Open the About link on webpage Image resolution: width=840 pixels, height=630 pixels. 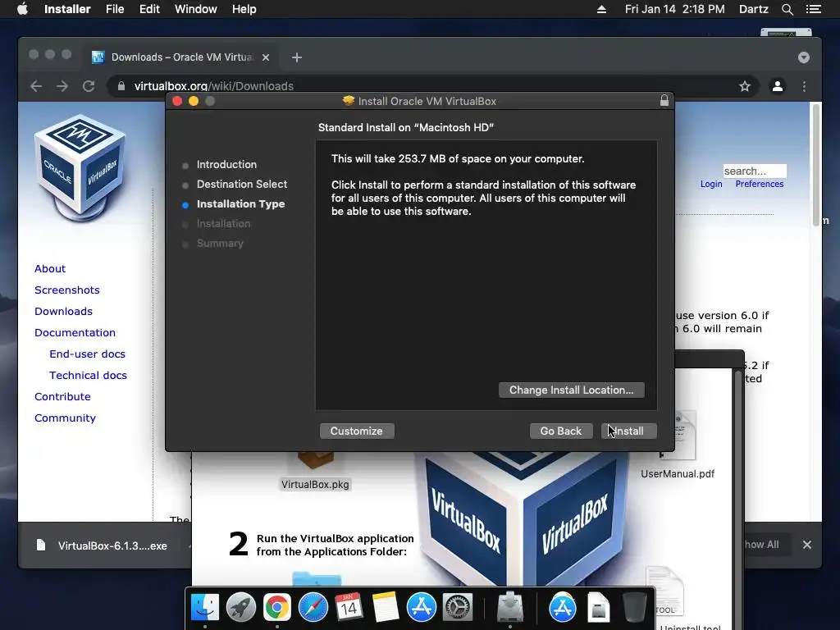pyautogui.click(x=50, y=268)
